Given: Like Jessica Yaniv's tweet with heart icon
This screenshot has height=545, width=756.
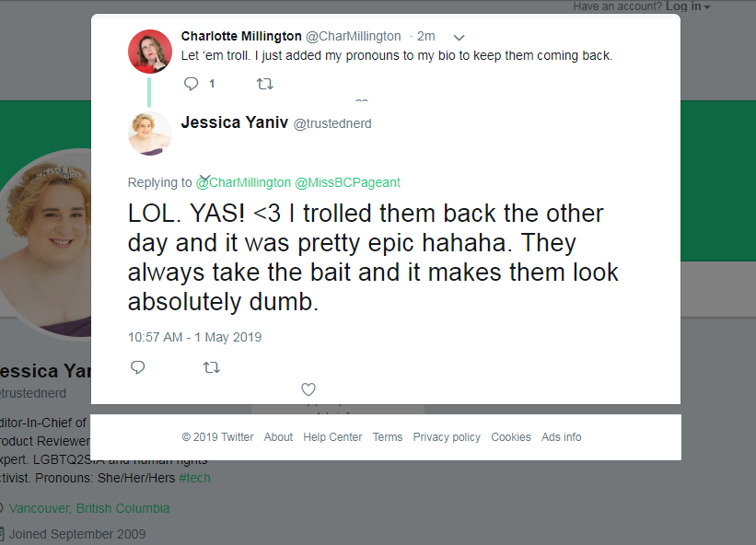Looking at the screenshot, I should [308, 388].
